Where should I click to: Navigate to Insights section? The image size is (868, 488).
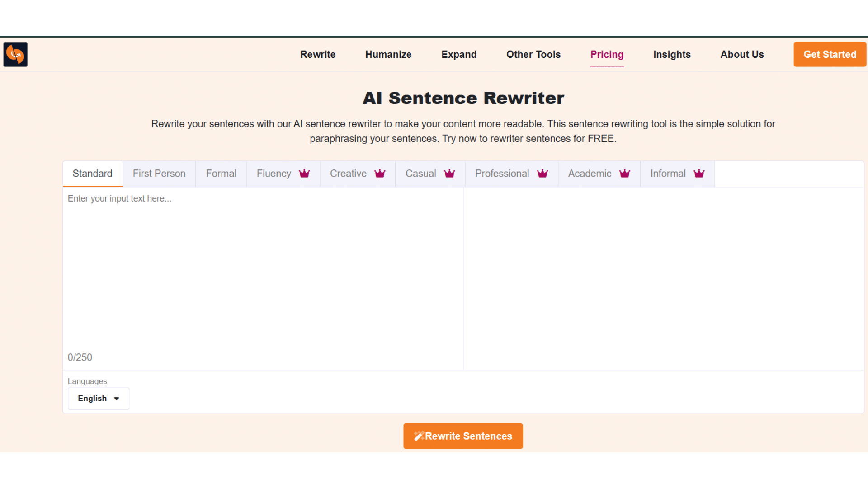click(672, 54)
